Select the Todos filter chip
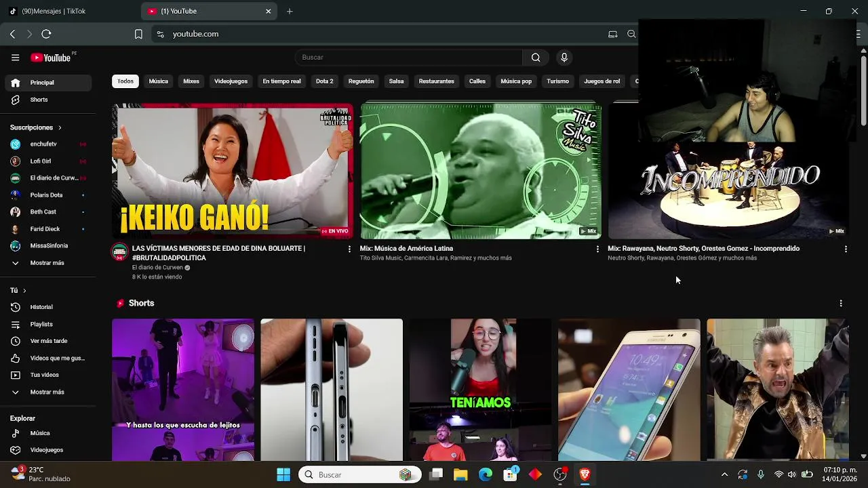868x488 pixels. 125,81
